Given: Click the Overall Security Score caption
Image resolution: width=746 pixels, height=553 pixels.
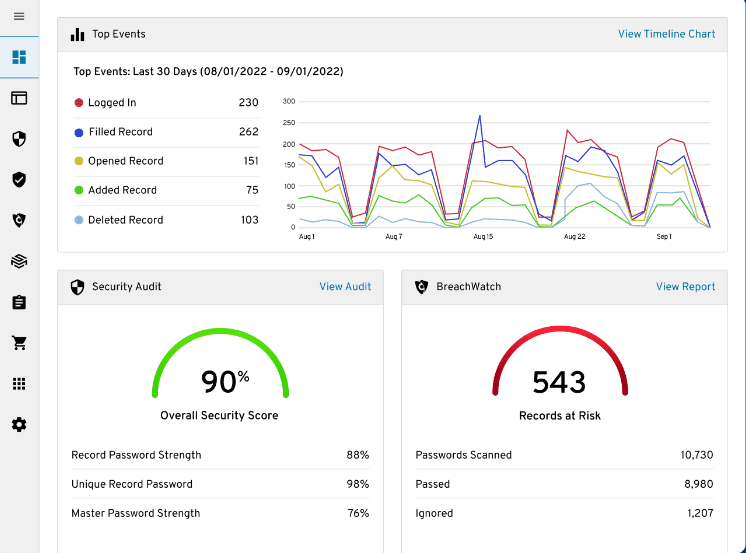Looking at the screenshot, I should (x=219, y=415).
